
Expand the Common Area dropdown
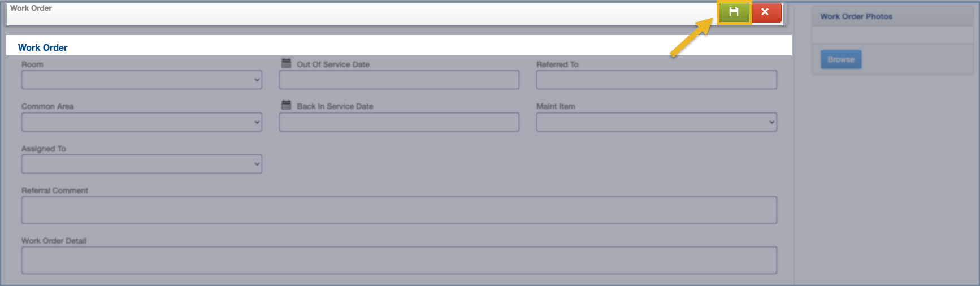point(141,122)
